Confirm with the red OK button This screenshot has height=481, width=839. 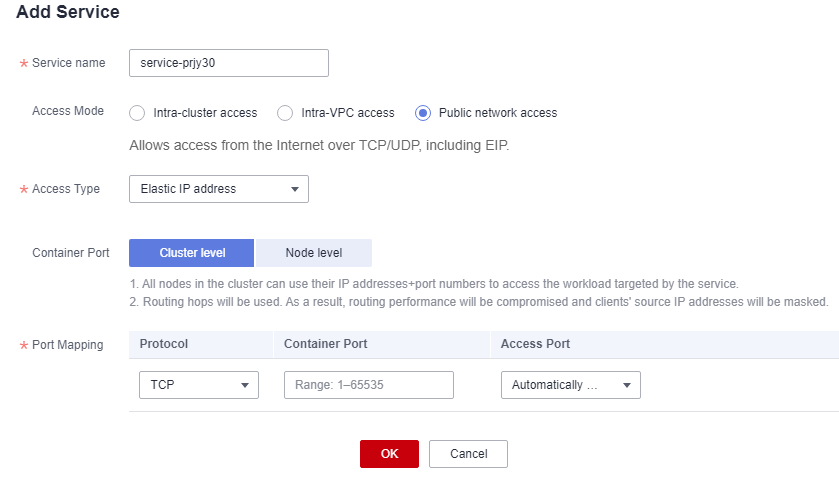click(389, 454)
